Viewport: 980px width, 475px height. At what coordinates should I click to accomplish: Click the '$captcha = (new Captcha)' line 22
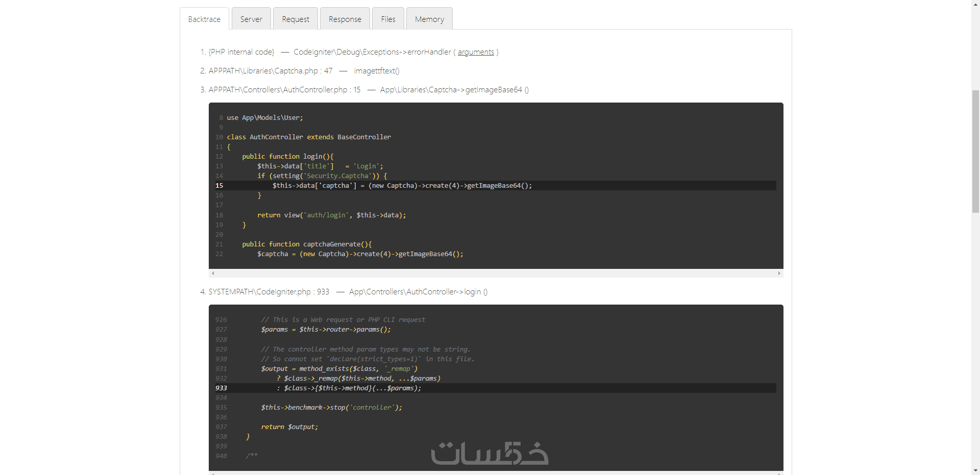coord(360,254)
